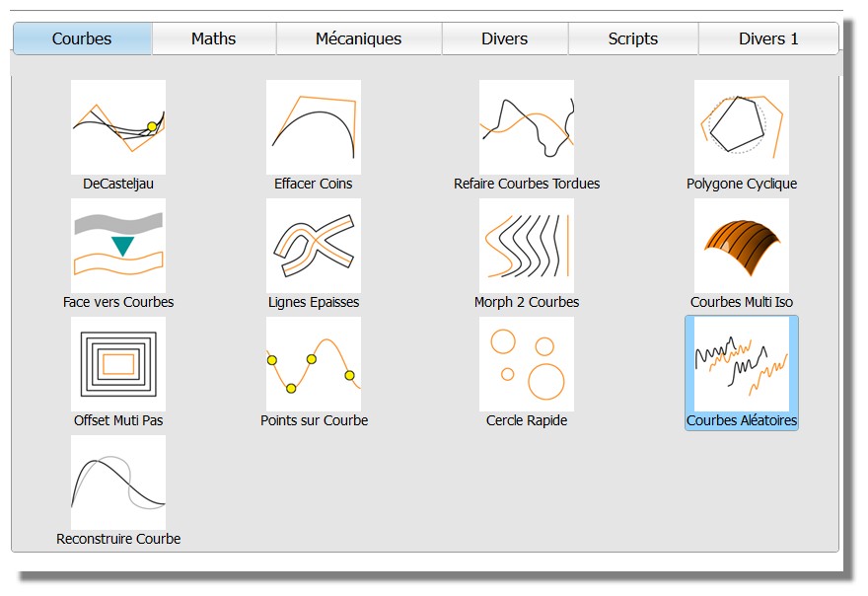Select the Reconstruire Courbe tool icon
Screen dimensions: 868x596
[x=118, y=482]
